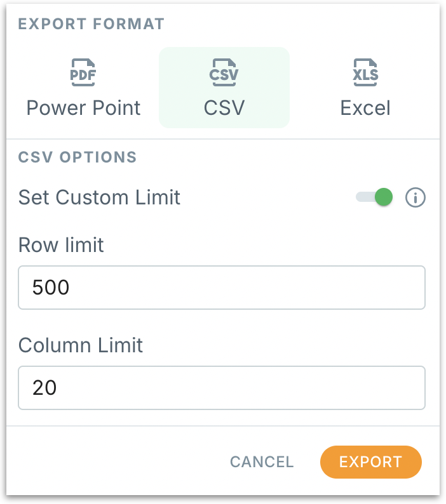Focus the Row limit input field
The width and height of the screenshot is (446, 504).
coord(221,288)
